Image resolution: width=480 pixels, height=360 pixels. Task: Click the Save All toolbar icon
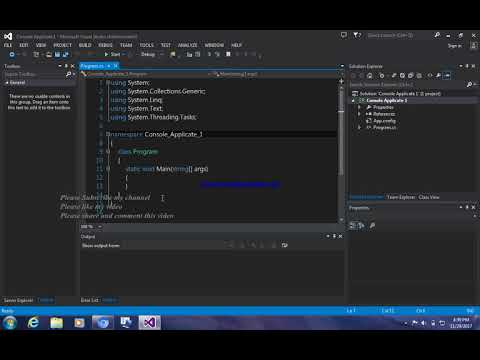[x=66, y=54]
